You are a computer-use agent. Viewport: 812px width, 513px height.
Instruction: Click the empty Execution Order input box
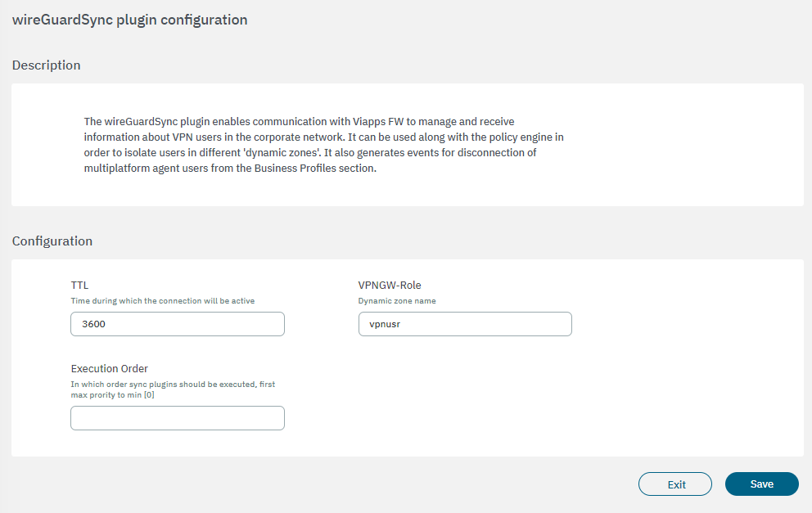pos(177,418)
